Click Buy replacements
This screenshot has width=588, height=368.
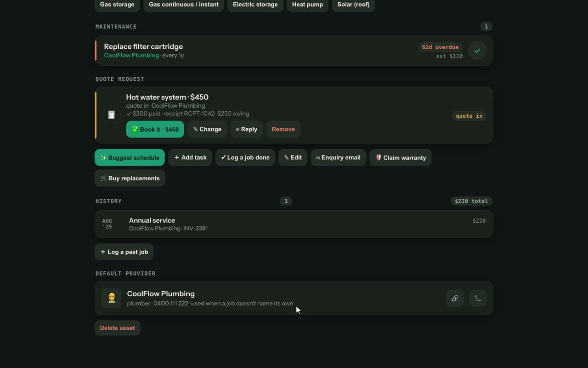(x=130, y=178)
